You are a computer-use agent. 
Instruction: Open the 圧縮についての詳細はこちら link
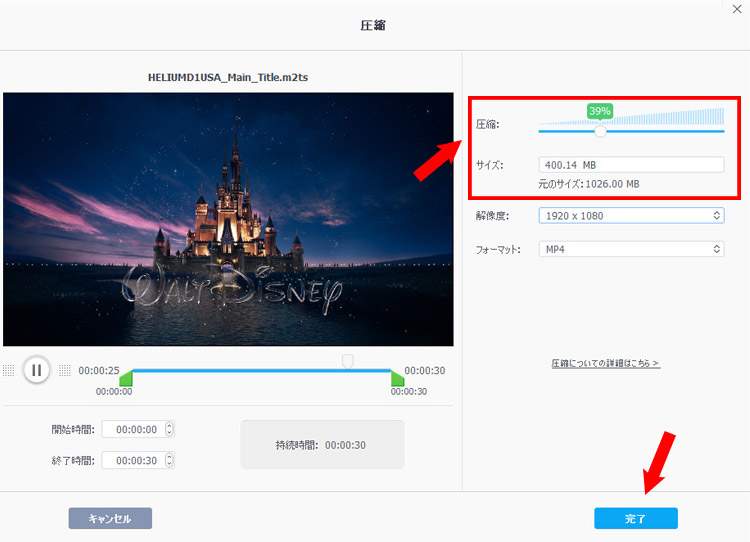click(x=606, y=364)
